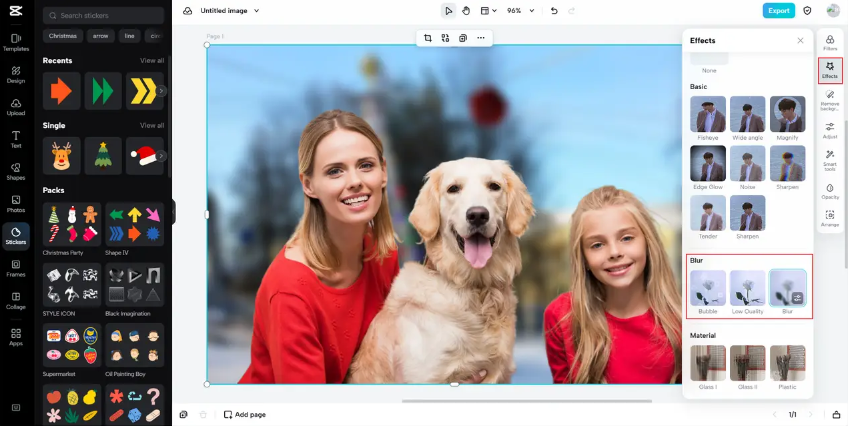Open the Filters right panel

[x=830, y=42]
